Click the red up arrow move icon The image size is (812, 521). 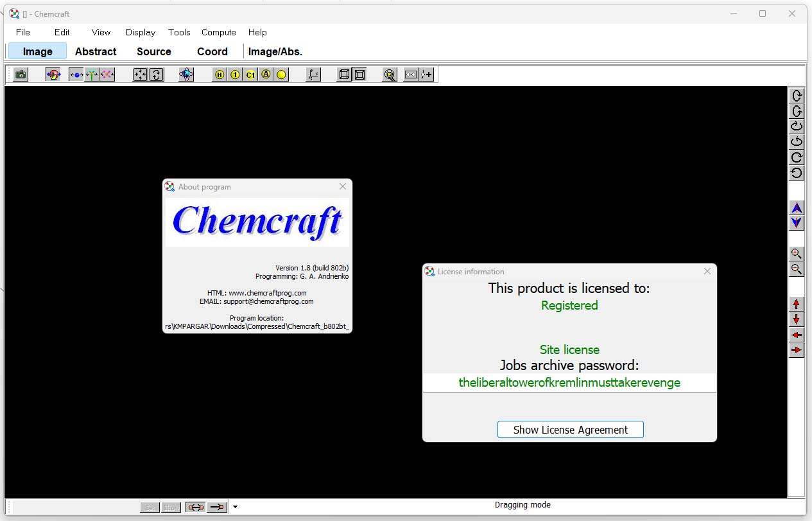tap(796, 304)
